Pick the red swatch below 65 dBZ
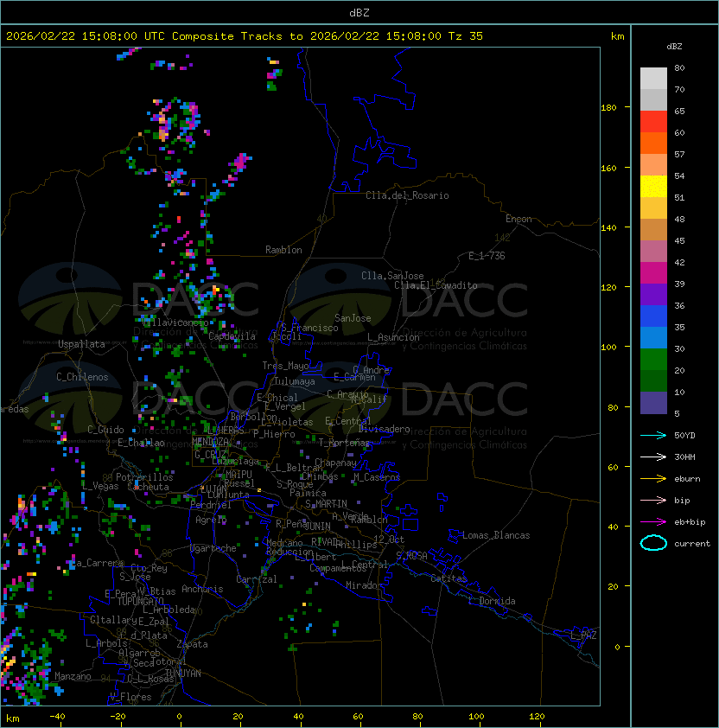The width and height of the screenshot is (719, 728). 653,122
